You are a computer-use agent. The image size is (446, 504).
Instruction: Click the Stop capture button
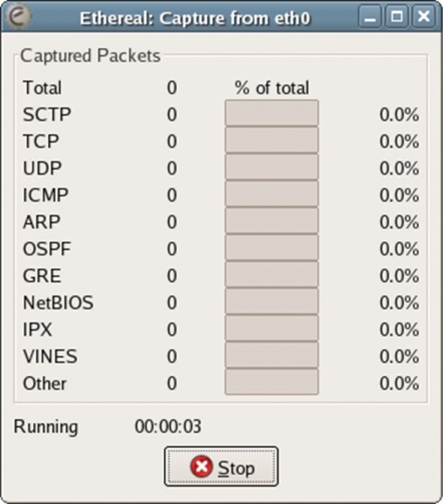221,466
